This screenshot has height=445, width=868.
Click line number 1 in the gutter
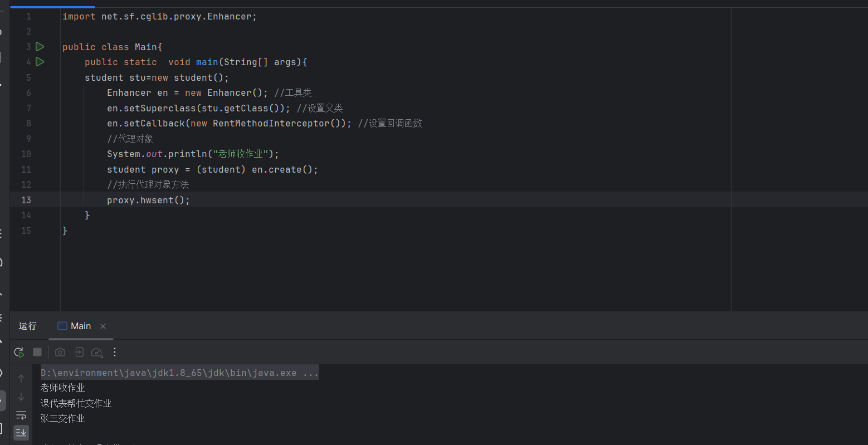28,17
